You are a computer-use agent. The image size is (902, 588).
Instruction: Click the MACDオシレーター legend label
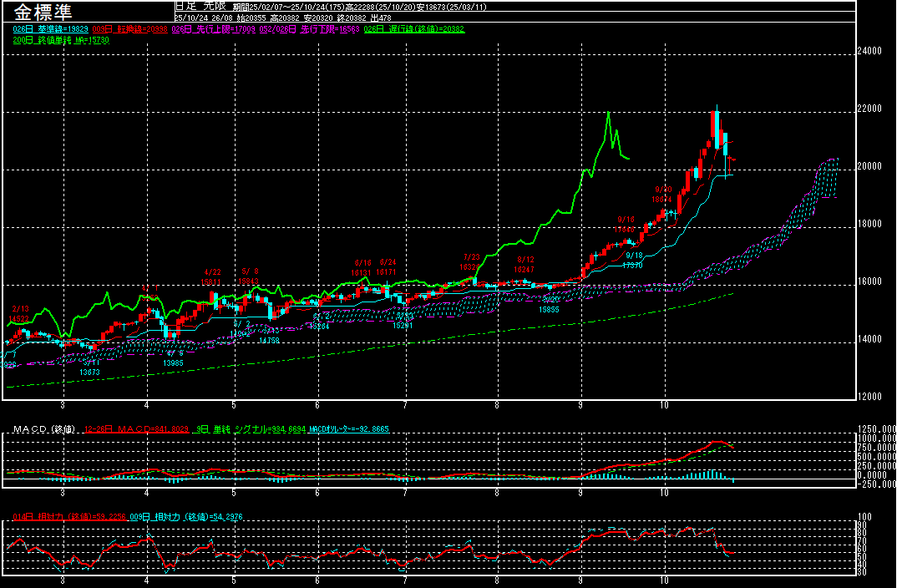pos(347,429)
